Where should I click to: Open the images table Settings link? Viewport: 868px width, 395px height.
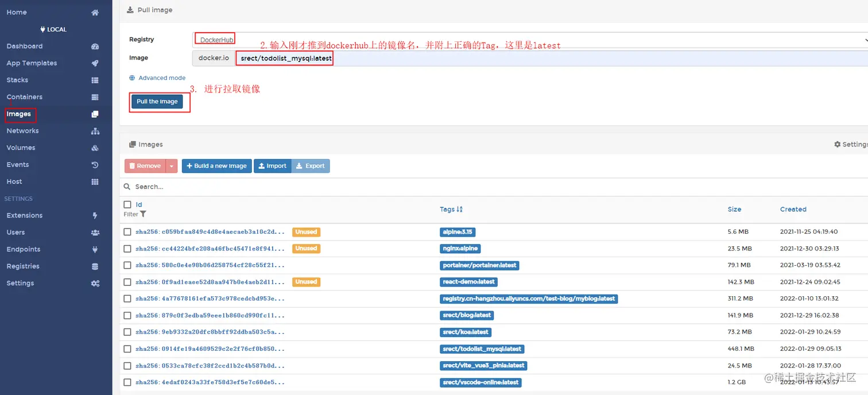point(851,145)
